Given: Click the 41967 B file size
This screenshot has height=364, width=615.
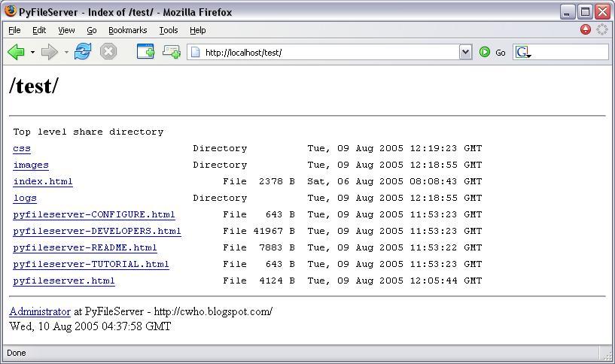Looking at the screenshot, I should click(x=274, y=231).
